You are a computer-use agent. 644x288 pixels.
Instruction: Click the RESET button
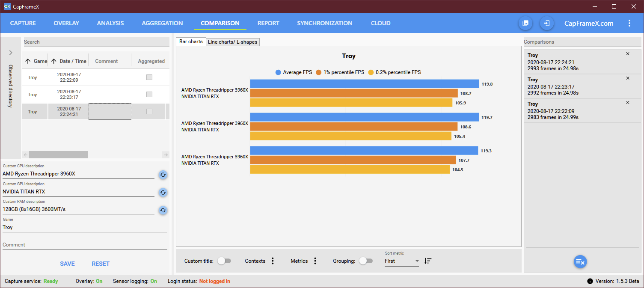(x=101, y=264)
